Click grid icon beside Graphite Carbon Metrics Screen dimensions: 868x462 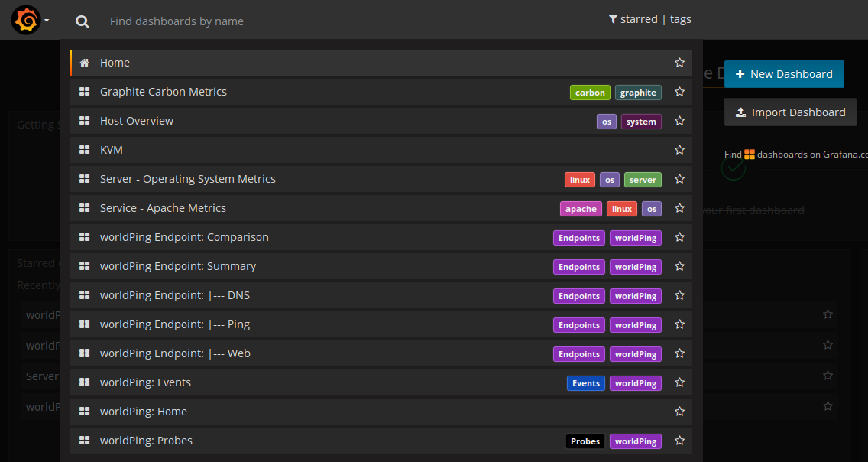[x=84, y=91]
